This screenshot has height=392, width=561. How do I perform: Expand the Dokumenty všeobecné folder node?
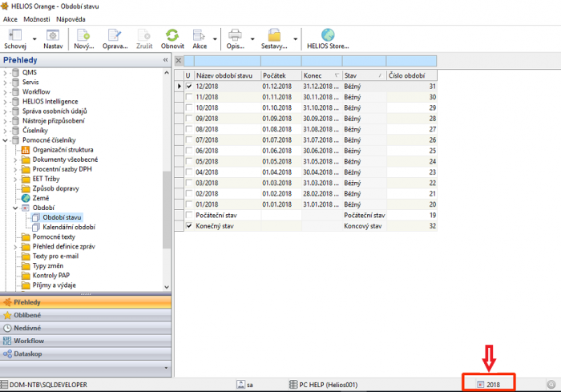[x=15, y=160]
